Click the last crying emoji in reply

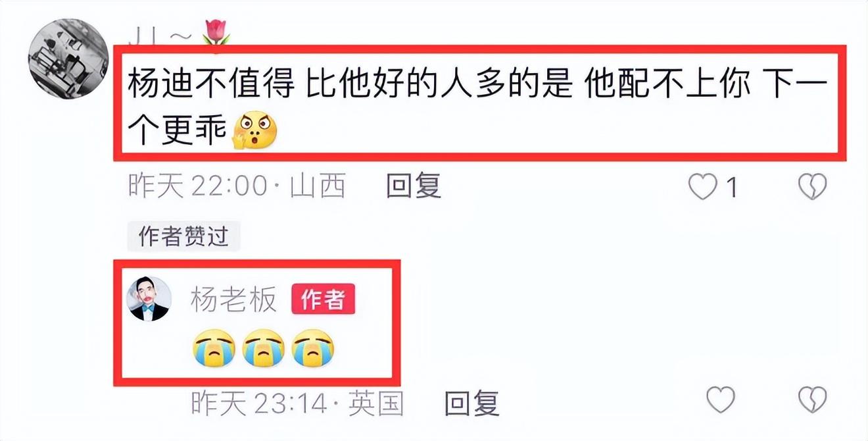(x=313, y=348)
